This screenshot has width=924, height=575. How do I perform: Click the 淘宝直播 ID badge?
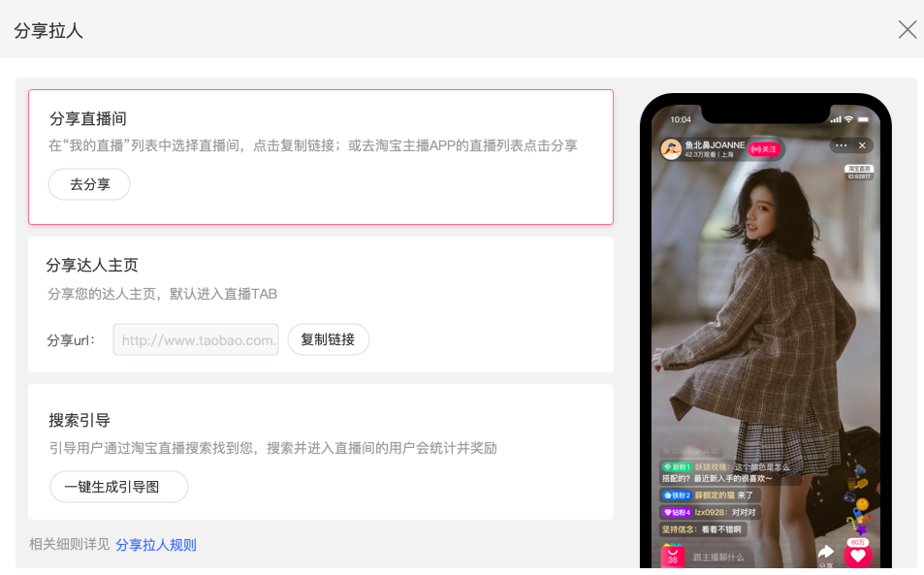point(859,172)
